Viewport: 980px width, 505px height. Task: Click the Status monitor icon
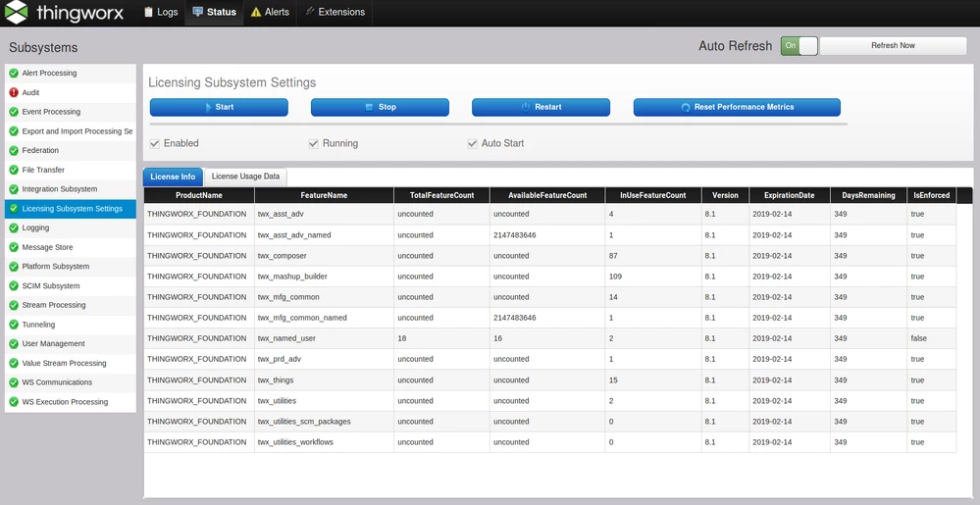point(197,12)
